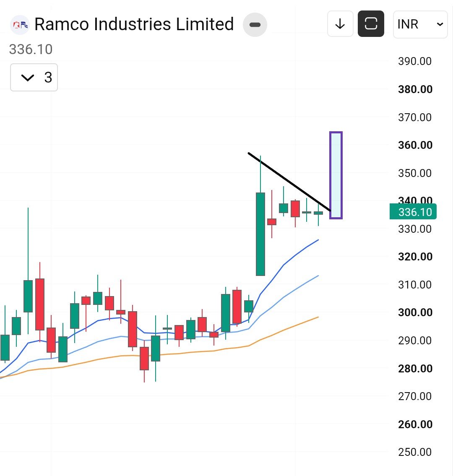Expand the indicators legend showing 3
This screenshot has height=476, width=453.
tap(34, 78)
